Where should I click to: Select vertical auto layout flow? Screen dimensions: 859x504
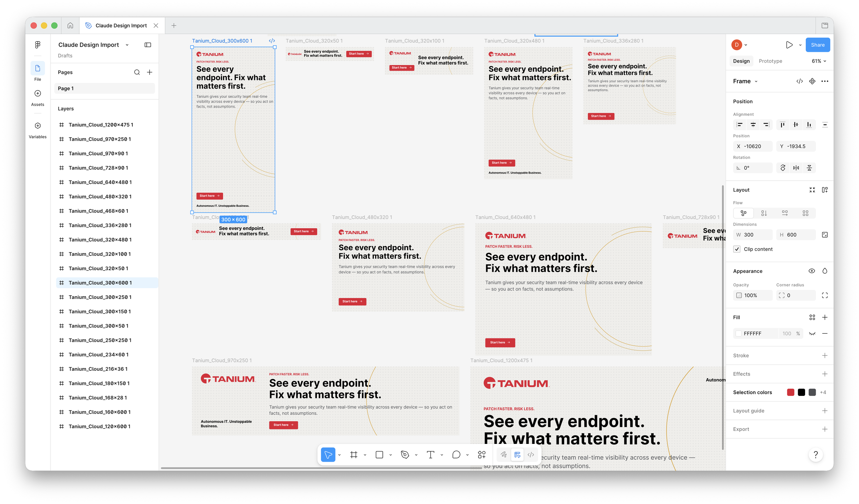point(764,213)
